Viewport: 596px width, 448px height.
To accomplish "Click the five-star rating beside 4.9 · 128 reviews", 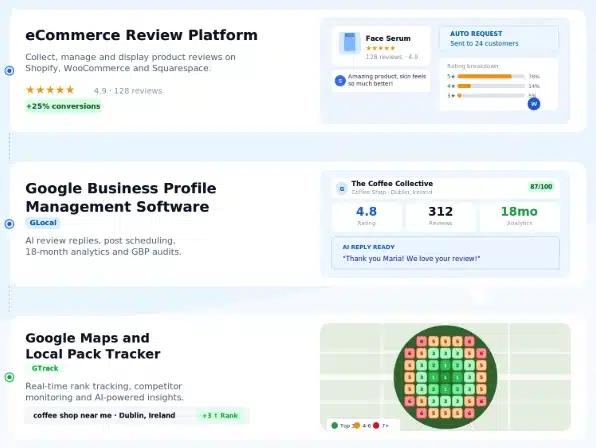I will coord(50,90).
